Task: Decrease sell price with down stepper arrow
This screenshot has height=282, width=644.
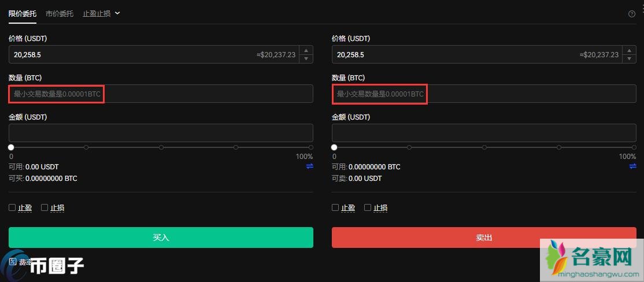Action: pos(630,58)
